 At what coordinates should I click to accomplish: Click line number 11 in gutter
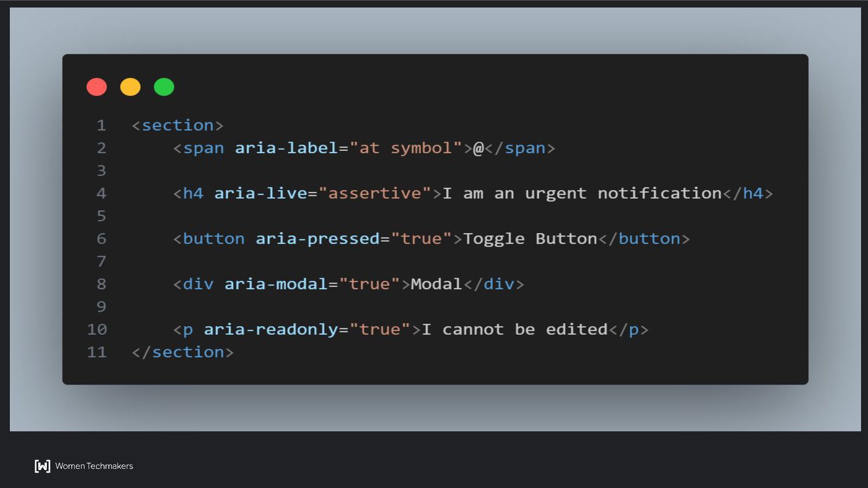click(97, 352)
